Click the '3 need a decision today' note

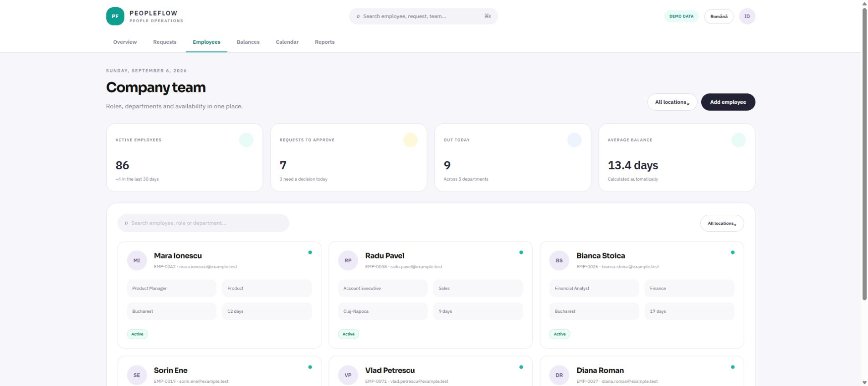303,179
